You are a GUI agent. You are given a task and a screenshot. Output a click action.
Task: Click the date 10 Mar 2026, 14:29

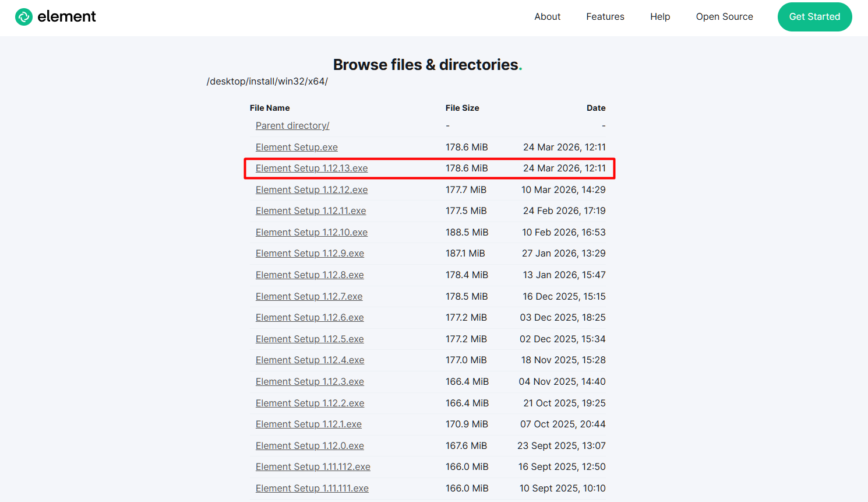tap(563, 190)
